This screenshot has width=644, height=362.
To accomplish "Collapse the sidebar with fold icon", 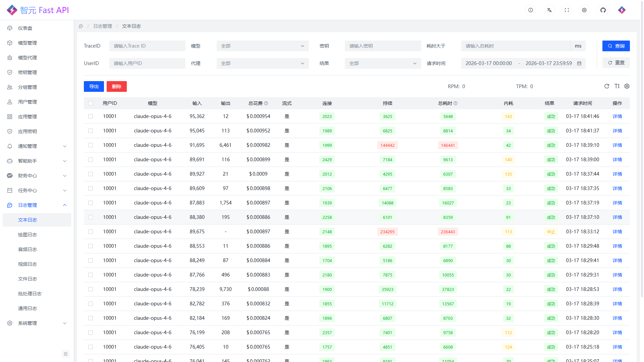I will (66, 354).
